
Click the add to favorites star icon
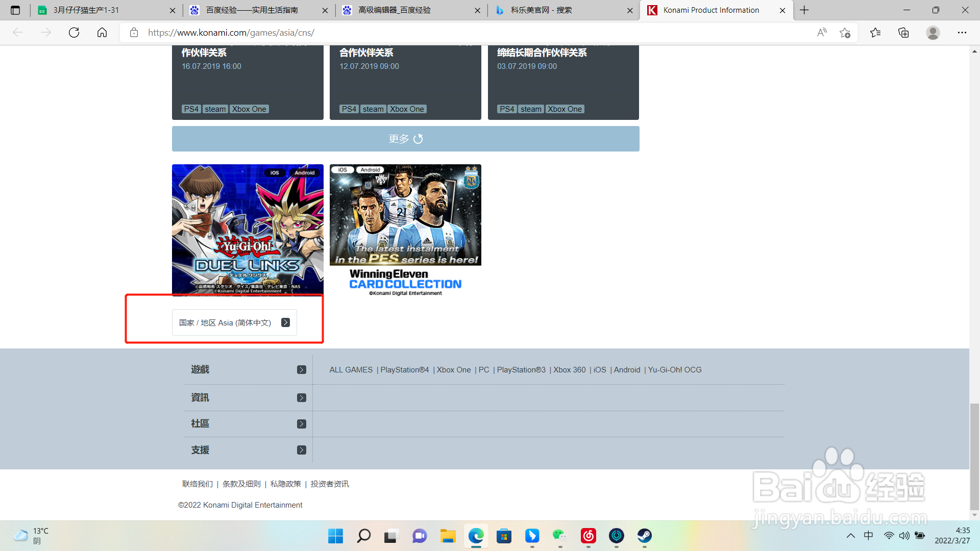click(845, 33)
